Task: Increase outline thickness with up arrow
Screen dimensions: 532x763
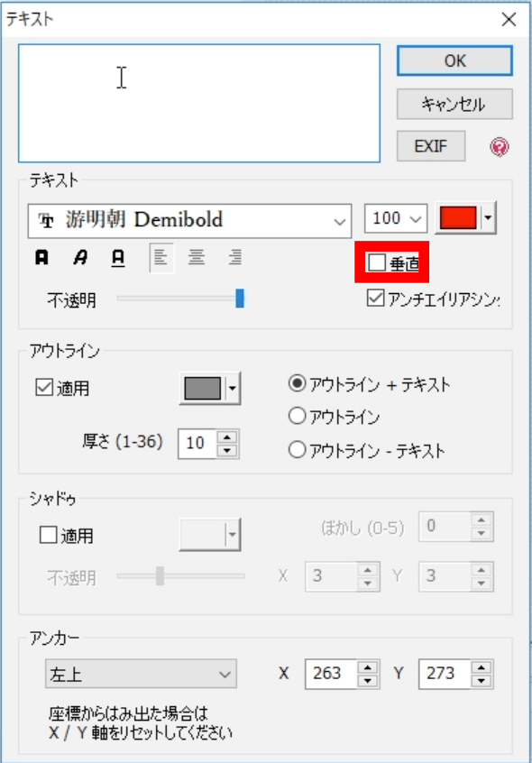Action: click(x=227, y=437)
